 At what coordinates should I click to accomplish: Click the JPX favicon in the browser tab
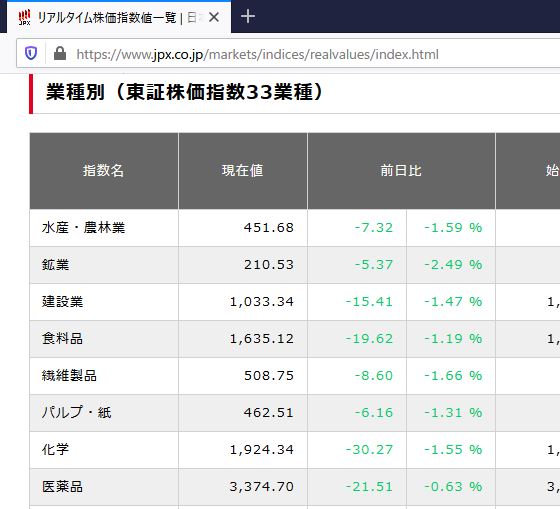(x=25, y=18)
